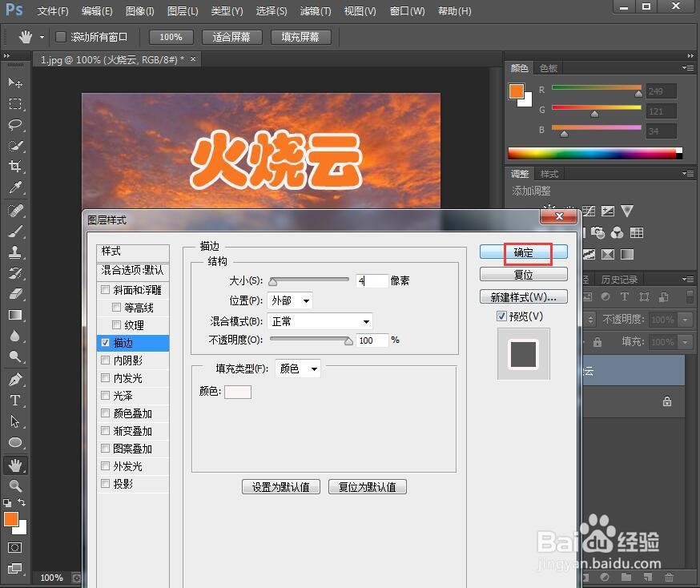This screenshot has width=700, height=588.
Task: Click 复位为默认值 button
Action: pyautogui.click(x=368, y=486)
